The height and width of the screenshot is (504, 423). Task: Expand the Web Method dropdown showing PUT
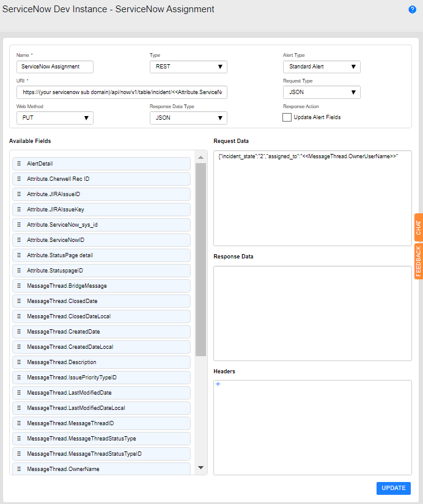point(55,118)
